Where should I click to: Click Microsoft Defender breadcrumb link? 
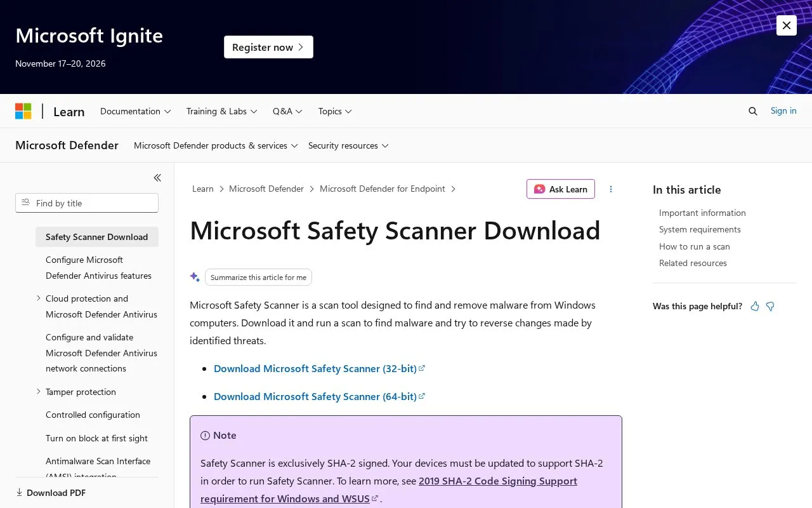coord(266,189)
